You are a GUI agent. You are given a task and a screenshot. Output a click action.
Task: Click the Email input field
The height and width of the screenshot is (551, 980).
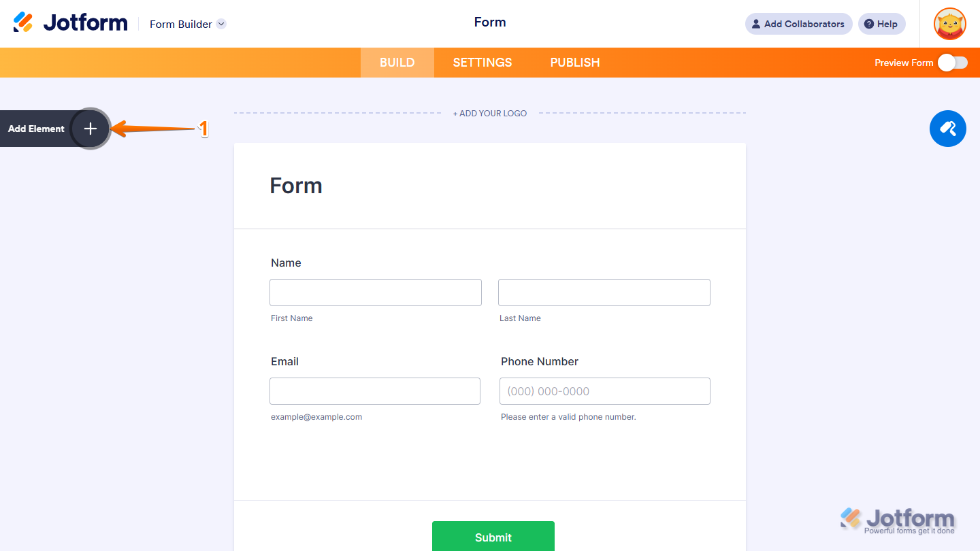pos(375,390)
